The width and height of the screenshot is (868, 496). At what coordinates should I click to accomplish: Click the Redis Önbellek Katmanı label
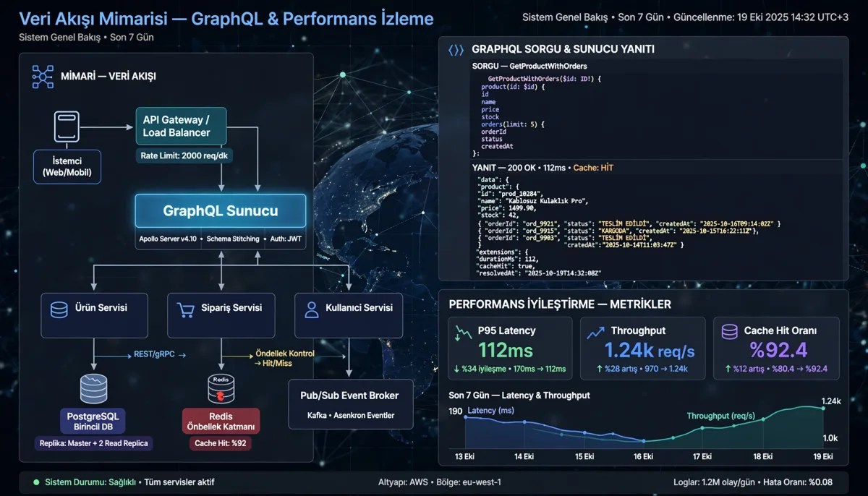coord(221,422)
